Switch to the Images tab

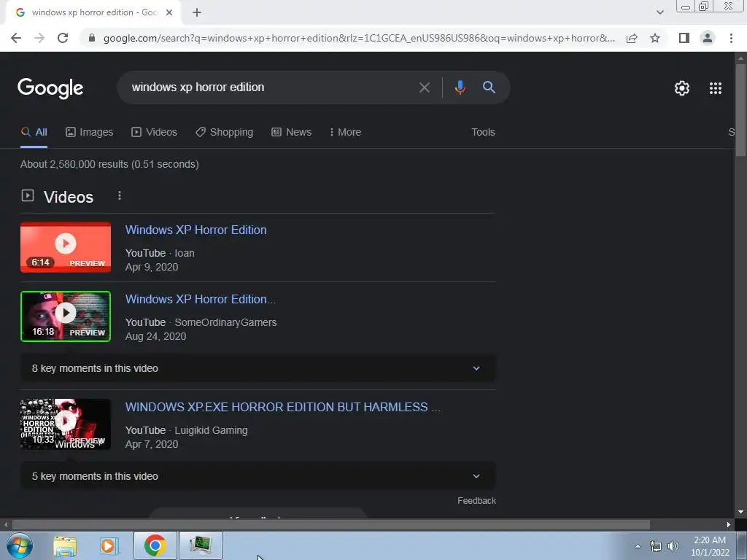tap(90, 133)
